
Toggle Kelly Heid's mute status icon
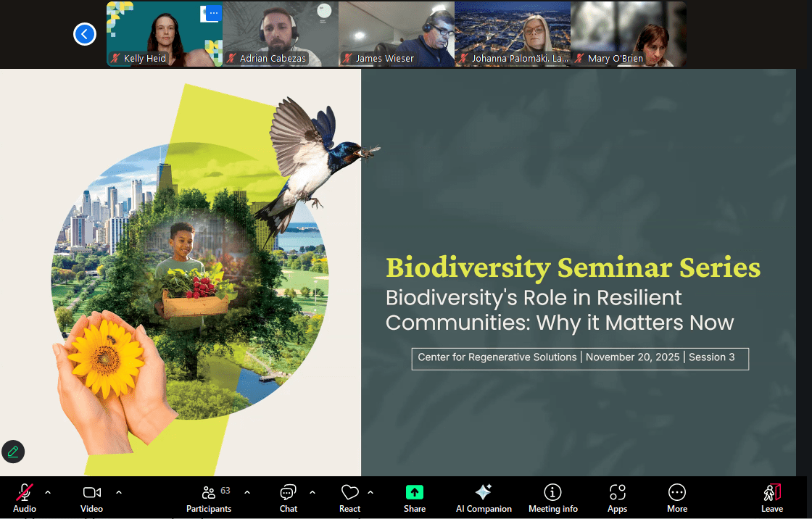point(115,59)
